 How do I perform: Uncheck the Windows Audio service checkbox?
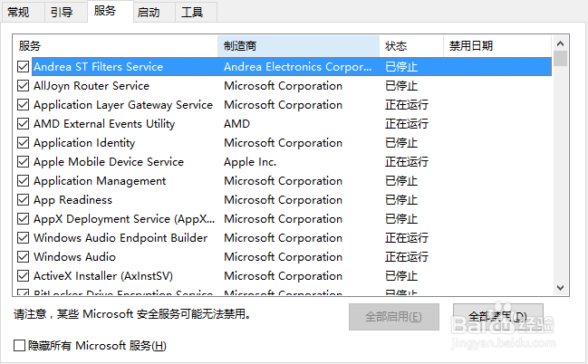coord(23,257)
